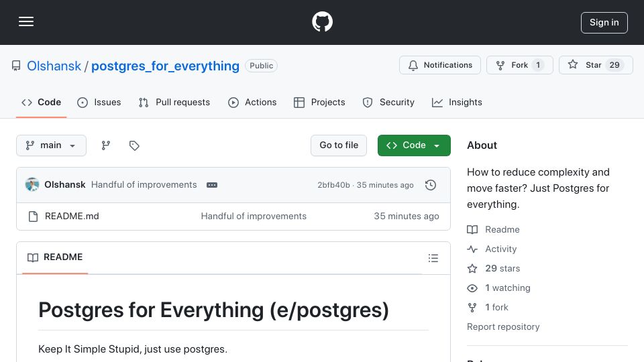Click the eye icon beside 1 watching
The height and width of the screenshot is (362, 644).
point(472,288)
